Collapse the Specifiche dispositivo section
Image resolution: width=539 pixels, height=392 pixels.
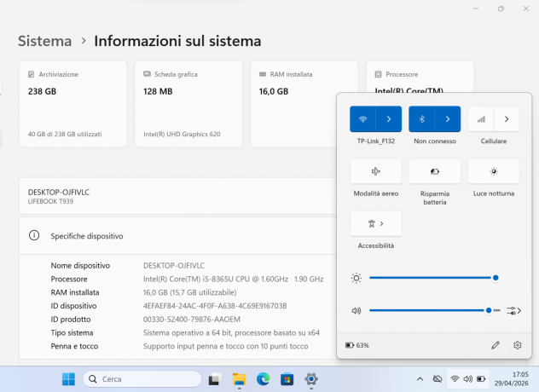click(x=177, y=236)
